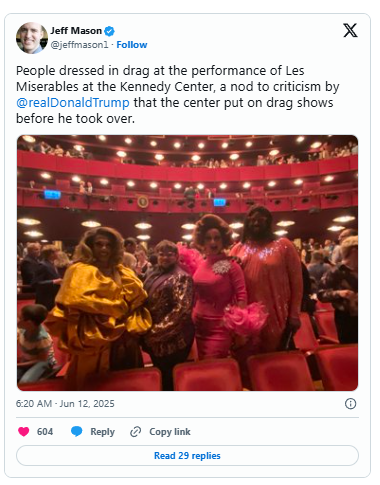Click the Copy link text

(170, 432)
